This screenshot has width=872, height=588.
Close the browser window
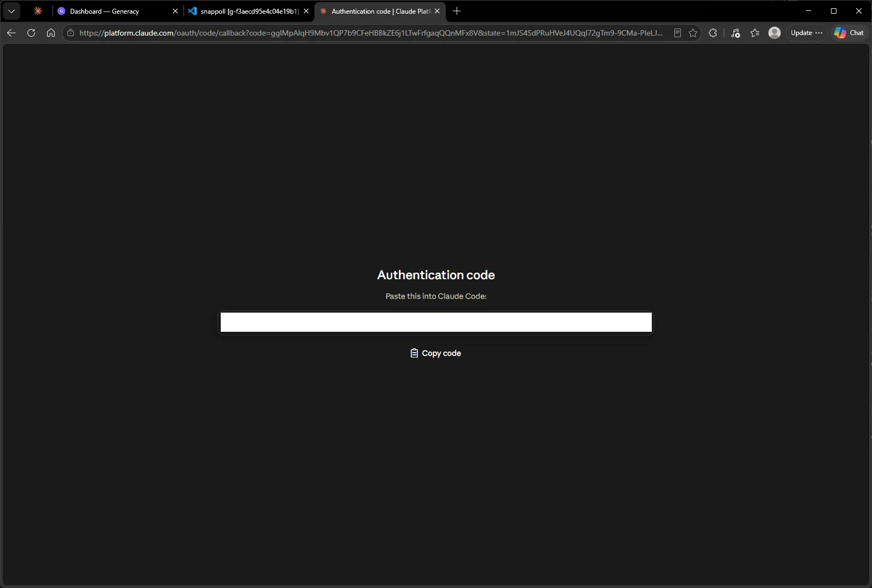(859, 11)
